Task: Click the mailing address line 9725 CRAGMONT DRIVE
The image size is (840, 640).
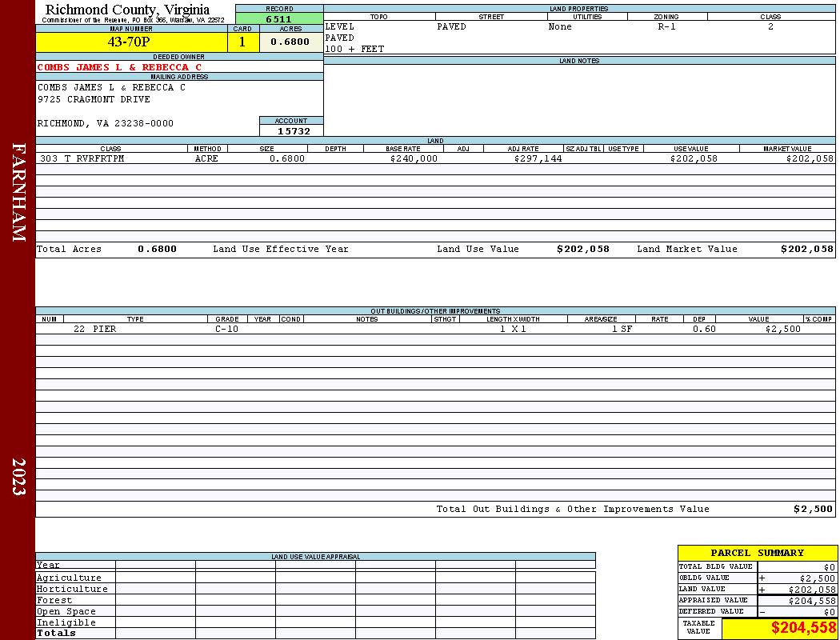Action: 94,100
